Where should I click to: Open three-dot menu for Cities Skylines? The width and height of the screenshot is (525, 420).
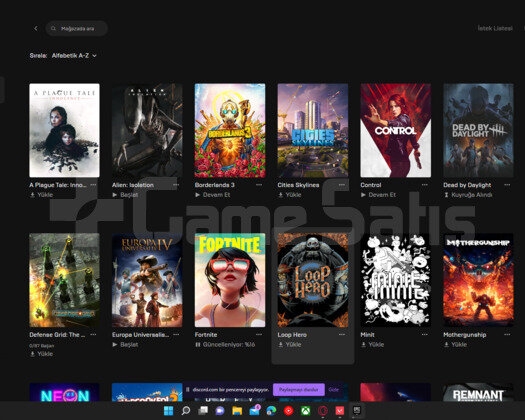coord(342,185)
